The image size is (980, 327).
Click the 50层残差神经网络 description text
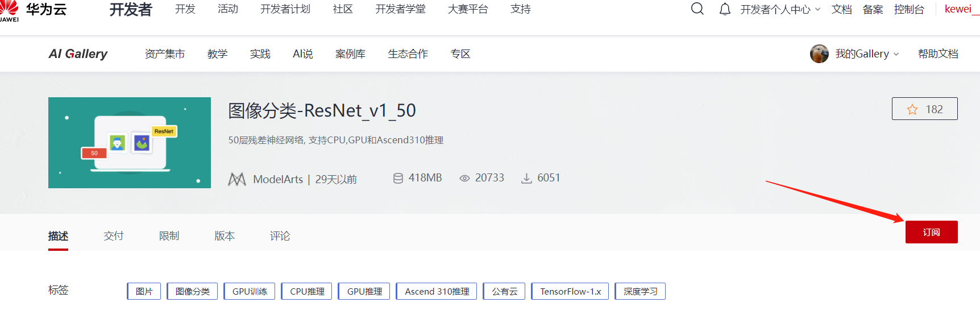(x=336, y=140)
